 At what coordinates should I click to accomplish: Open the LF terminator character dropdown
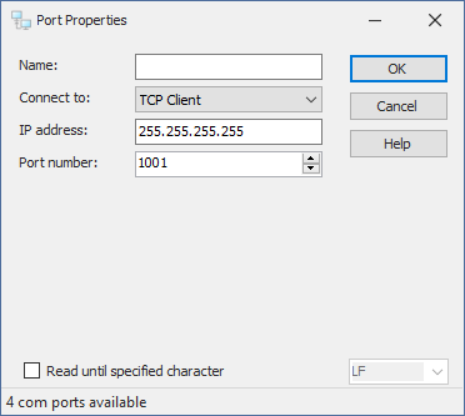(399, 371)
